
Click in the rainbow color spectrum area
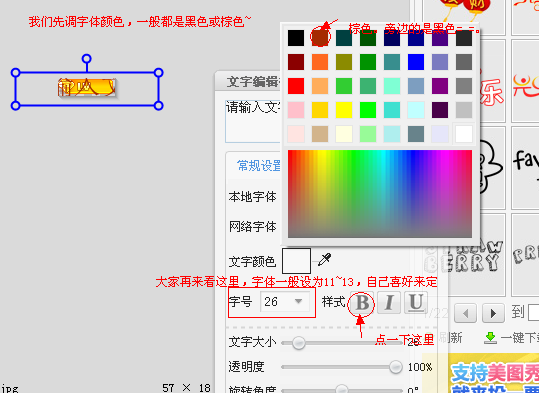tap(380, 194)
